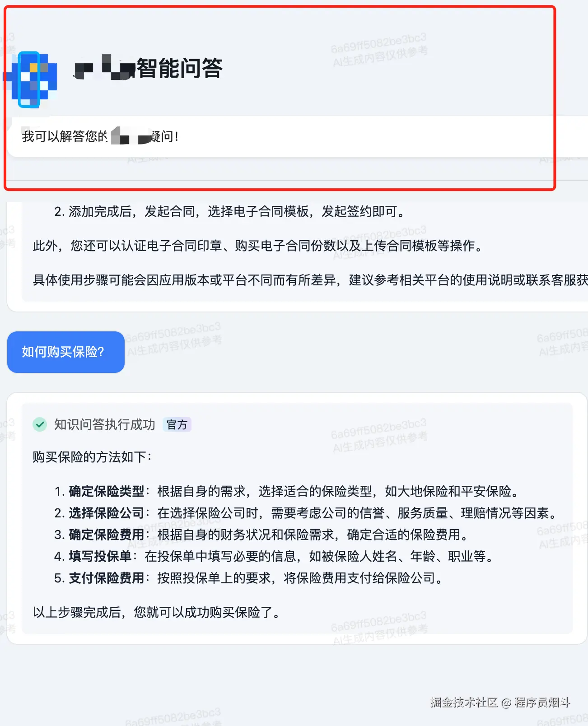The height and width of the screenshot is (726, 588).
Task: Click the 知识问答执行成功 status label
Action: [104, 424]
